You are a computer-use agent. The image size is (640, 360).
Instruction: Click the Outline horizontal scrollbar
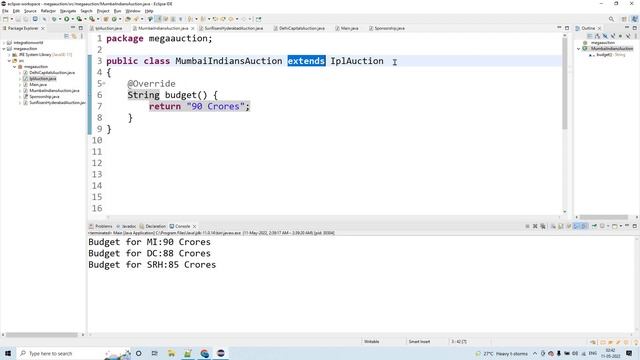(604, 217)
